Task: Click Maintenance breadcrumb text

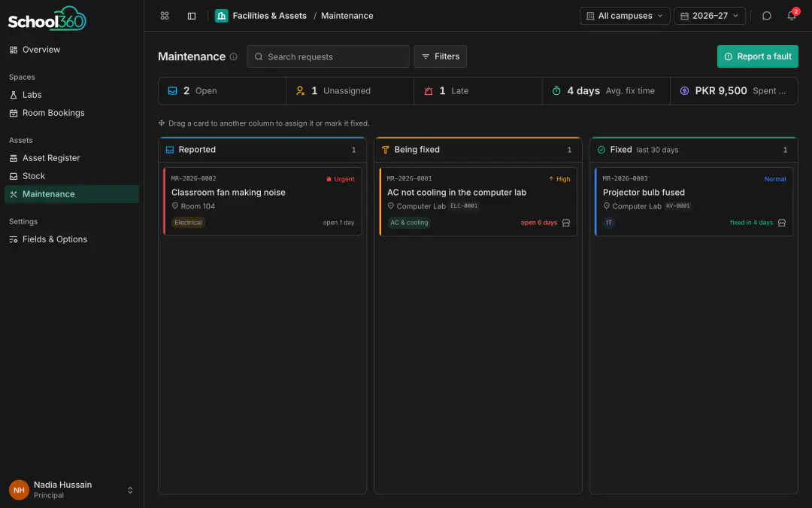Action: click(x=347, y=16)
